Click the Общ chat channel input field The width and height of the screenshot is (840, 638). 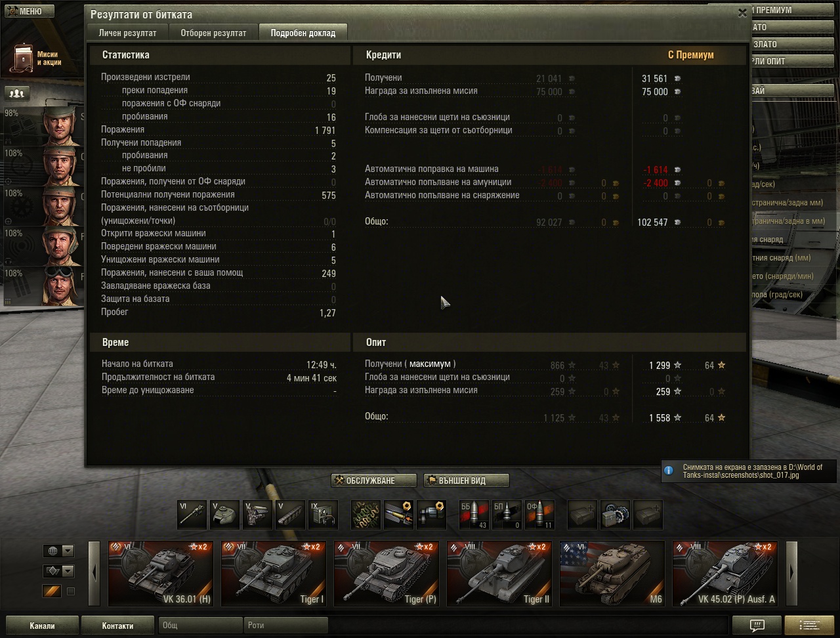click(201, 626)
